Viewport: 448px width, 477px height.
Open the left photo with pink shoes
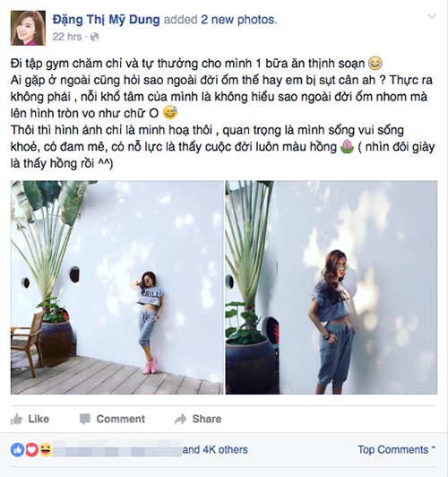[117, 288]
